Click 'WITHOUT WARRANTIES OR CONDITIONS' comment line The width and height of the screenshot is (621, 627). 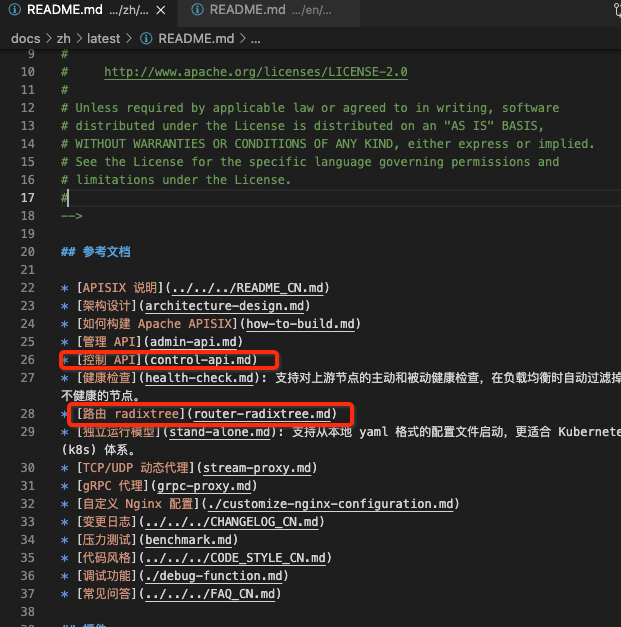tap(328, 144)
